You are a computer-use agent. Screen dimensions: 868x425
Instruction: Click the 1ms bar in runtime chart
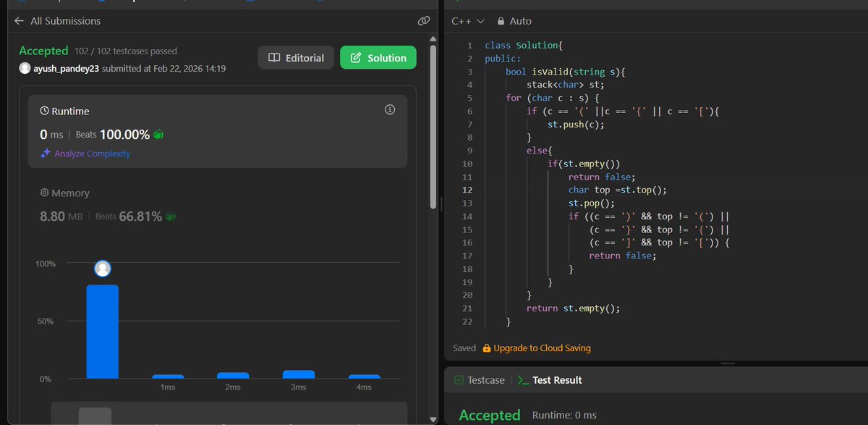[x=168, y=376]
